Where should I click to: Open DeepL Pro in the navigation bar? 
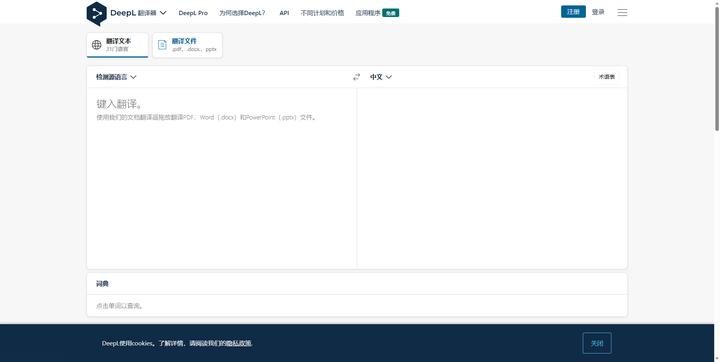(193, 13)
